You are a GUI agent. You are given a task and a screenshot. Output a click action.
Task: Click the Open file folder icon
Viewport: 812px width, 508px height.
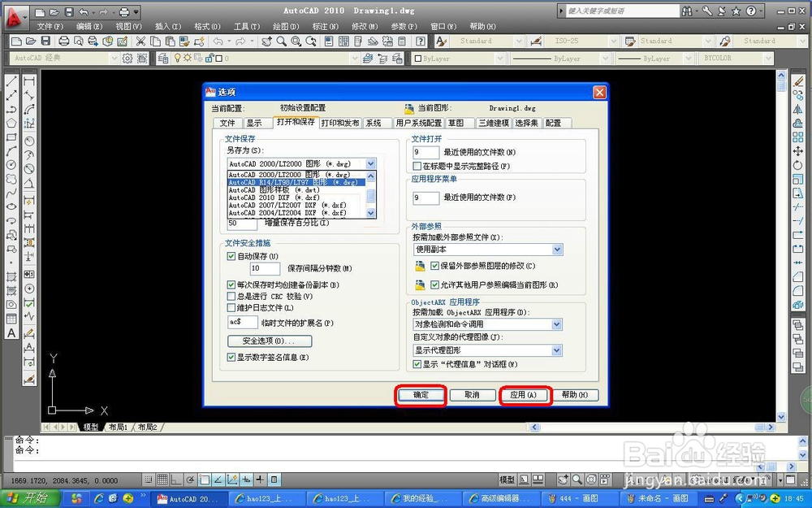(31, 41)
